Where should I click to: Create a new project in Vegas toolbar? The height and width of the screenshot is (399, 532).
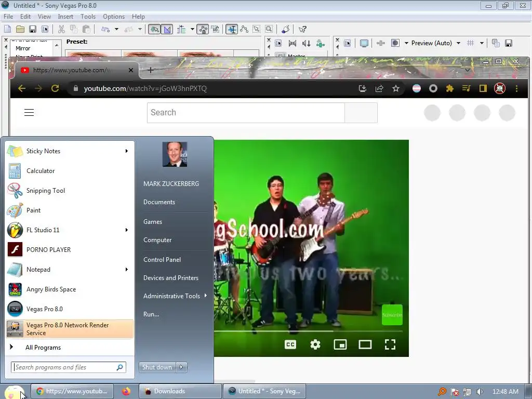(7, 29)
